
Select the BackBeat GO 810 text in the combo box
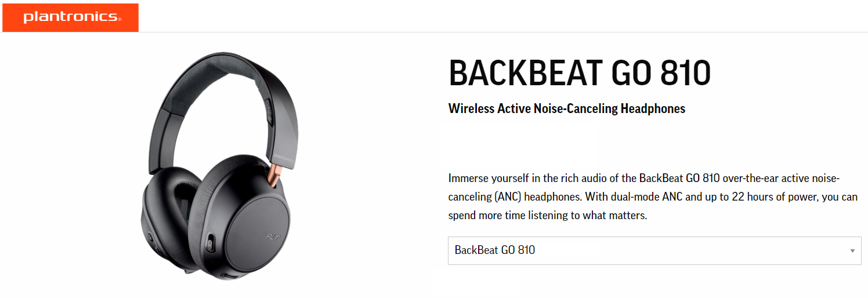tap(495, 250)
